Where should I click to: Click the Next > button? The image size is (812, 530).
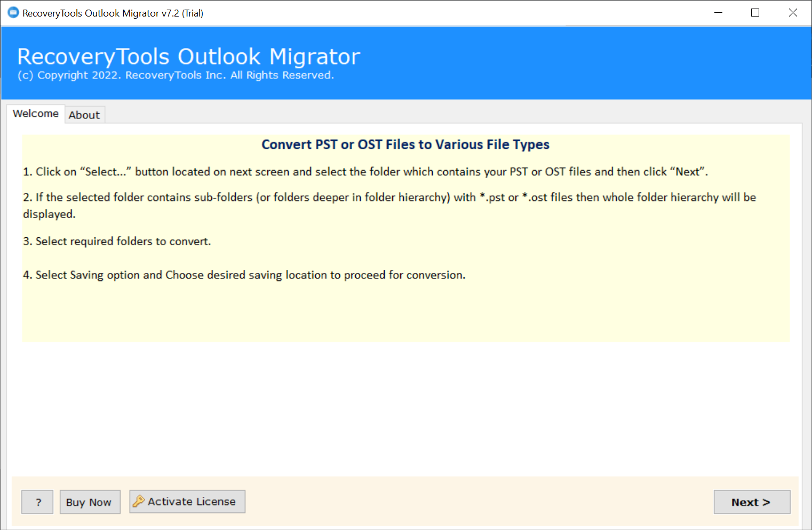point(752,502)
